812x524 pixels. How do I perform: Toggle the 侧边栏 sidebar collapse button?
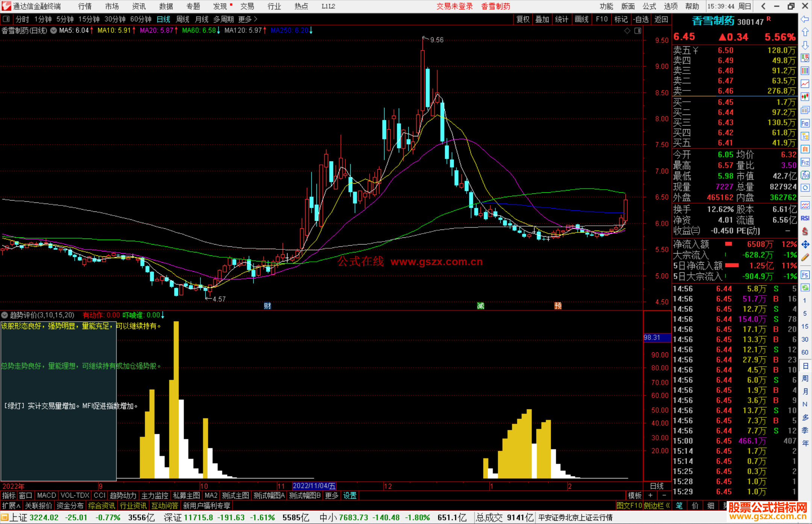657,506
